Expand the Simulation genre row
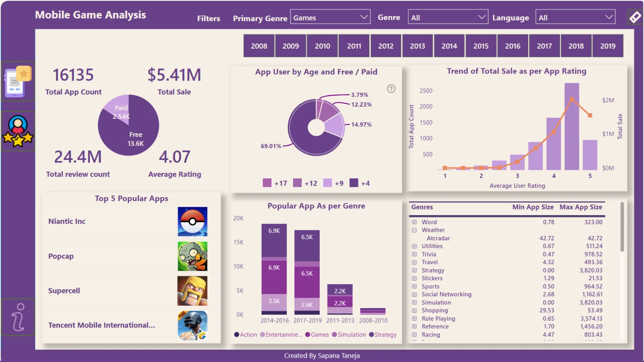This screenshot has height=362, width=644. [414, 303]
